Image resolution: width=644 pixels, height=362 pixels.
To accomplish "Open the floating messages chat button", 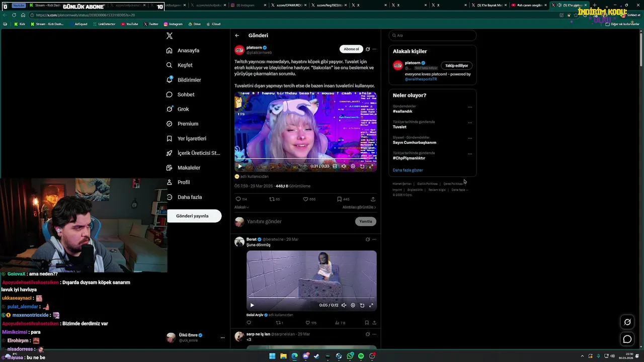I will tap(627, 339).
